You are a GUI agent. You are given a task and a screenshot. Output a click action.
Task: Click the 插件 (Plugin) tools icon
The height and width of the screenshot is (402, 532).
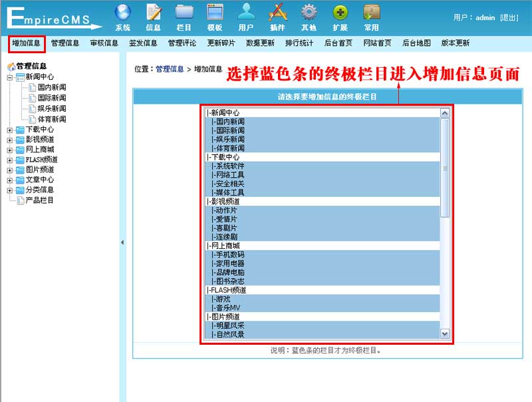[277, 17]
